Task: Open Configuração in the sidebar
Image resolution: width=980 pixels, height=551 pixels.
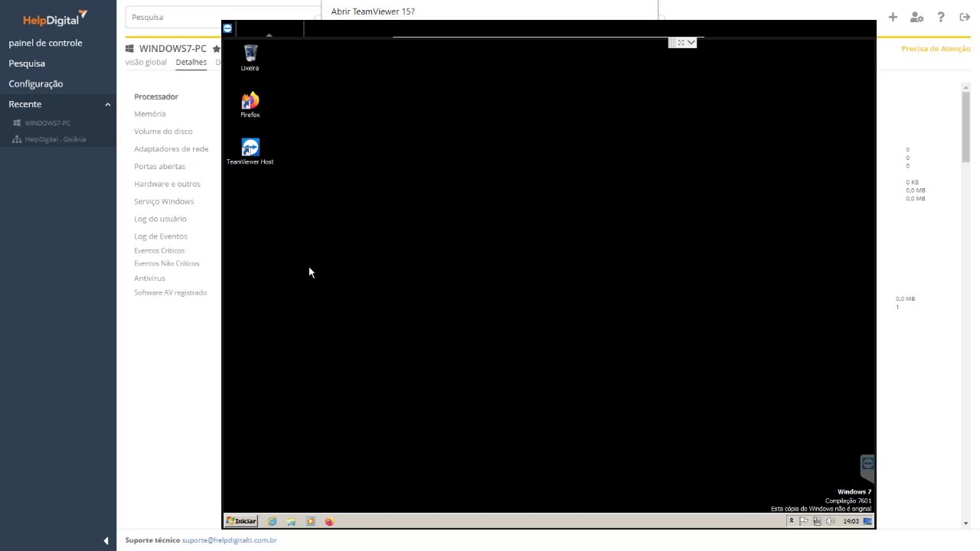Action: [x=36, y=83]
